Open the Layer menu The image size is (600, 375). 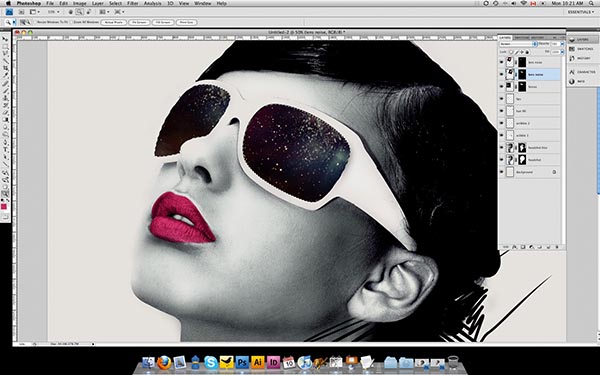pyautogui.click(x=98, y=3)
